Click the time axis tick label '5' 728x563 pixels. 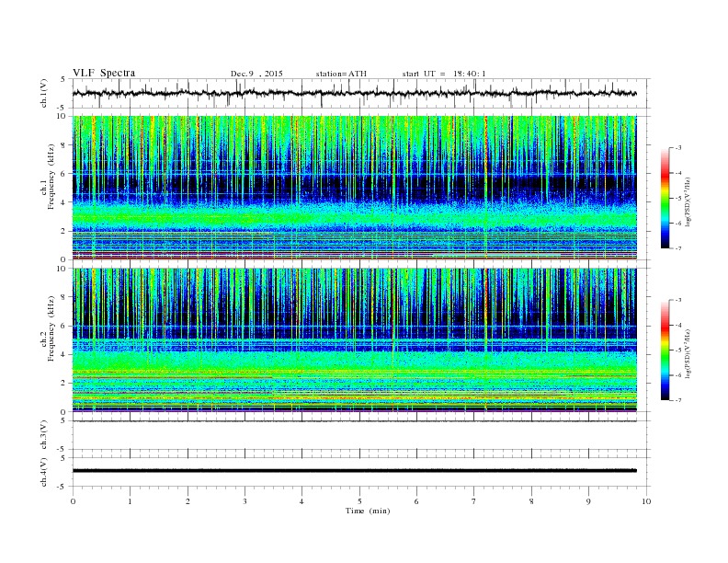tap(359, 501)
